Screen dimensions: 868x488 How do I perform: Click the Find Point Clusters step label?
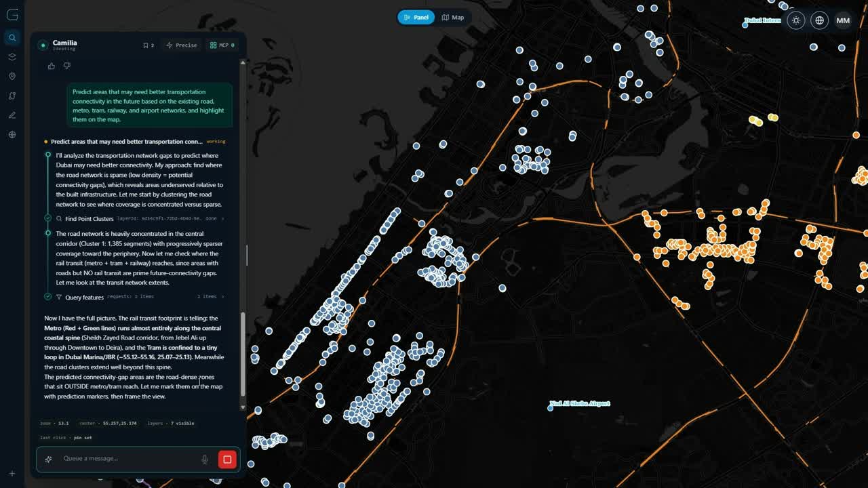90,219
